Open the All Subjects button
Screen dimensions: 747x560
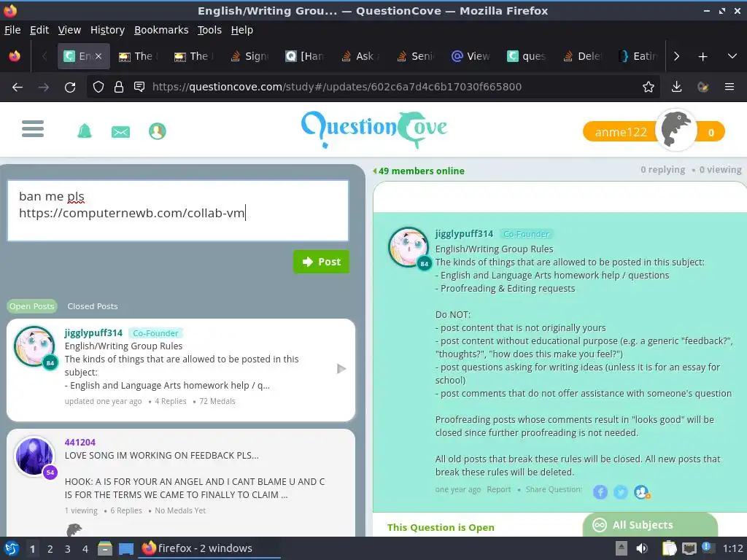coord(650,525)
